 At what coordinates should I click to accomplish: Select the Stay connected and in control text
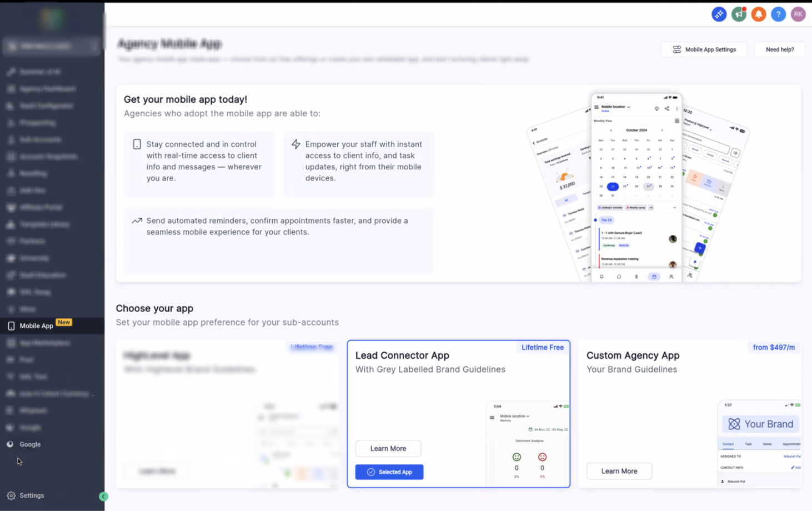pos(204,161)
